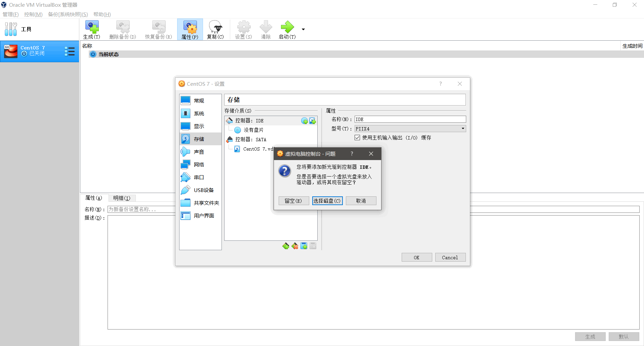
Task: Click the remove controller icon below storage tree
Action: pyautogui.click(x=295, y=246)
